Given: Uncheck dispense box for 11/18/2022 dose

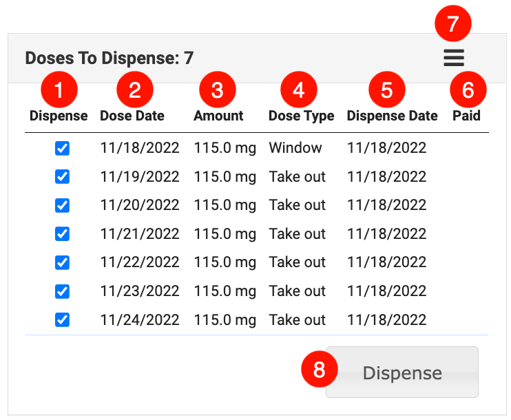Looking at the screenshot, I should (62, 148).
